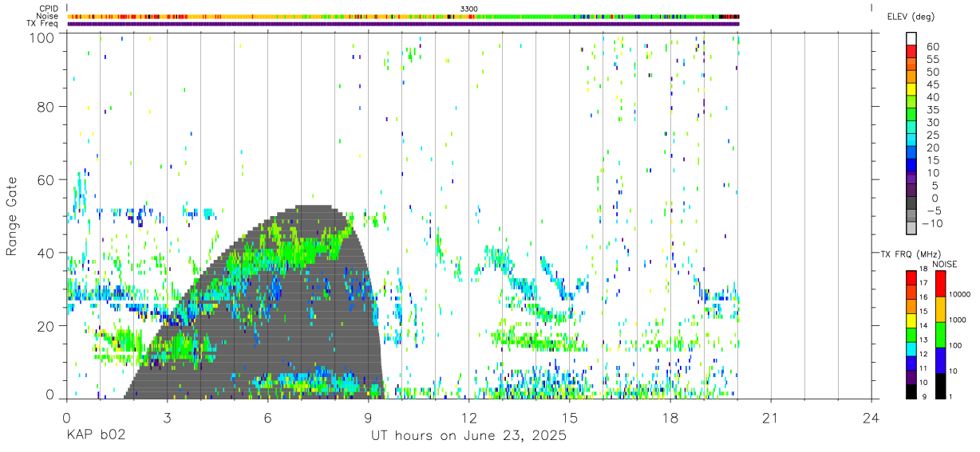
Task: Select the yellow segment in ELEV colorbar
Action: (x=911, y=89)
